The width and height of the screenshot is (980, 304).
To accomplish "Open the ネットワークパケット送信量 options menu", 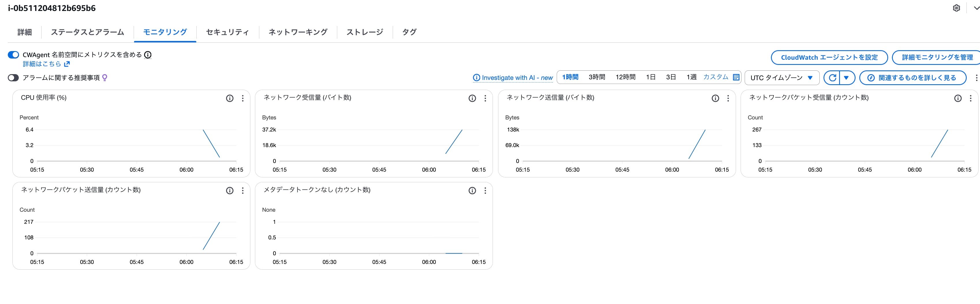I will (242, 190).
